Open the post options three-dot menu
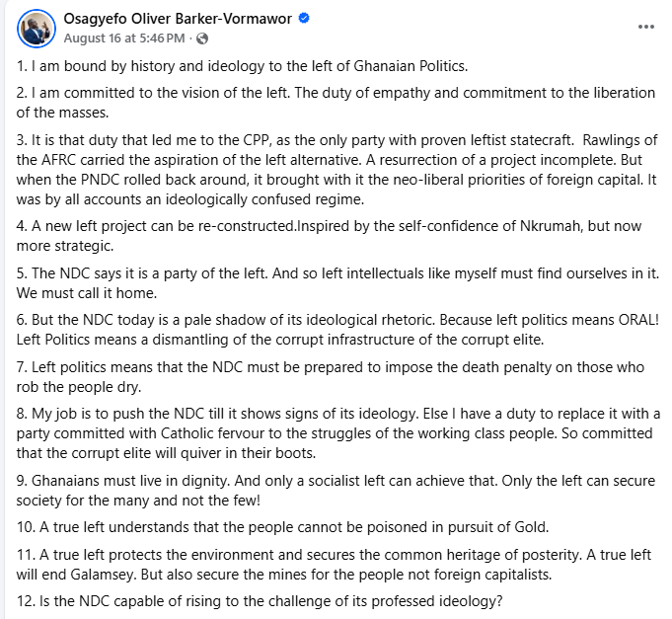This screenshot has width=672, height=619. tap(646, 27)
